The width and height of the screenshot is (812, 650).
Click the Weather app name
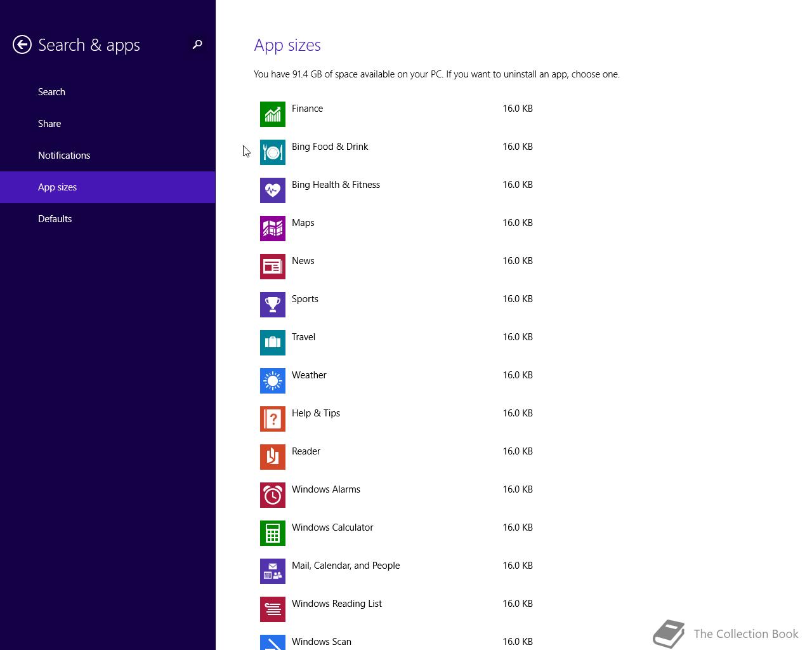[x=309, y=375]
